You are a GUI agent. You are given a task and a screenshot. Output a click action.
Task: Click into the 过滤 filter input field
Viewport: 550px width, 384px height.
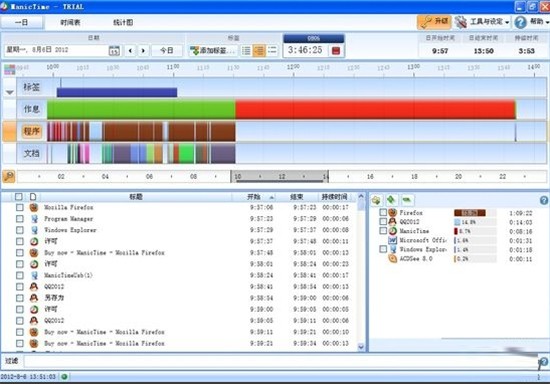pos(280,361)
